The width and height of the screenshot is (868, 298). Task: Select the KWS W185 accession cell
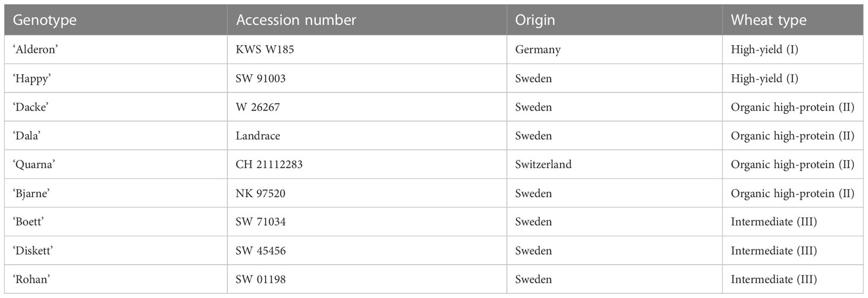(265, 50)
